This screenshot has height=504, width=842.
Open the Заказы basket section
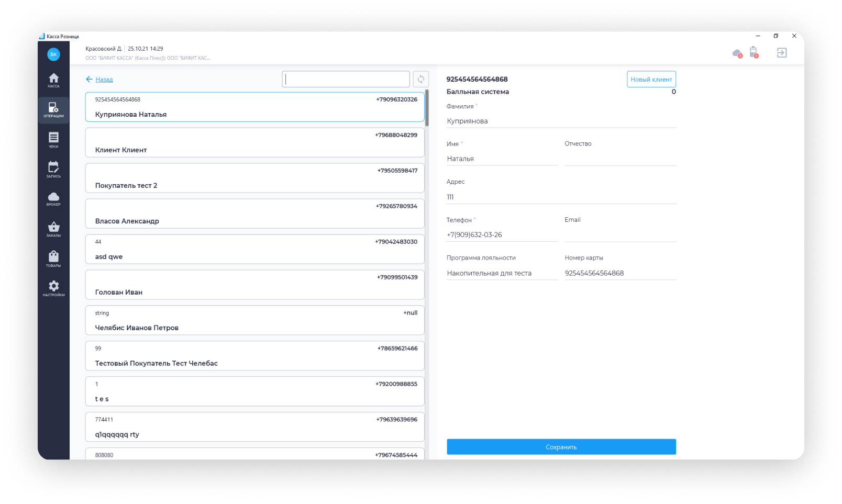tap(53, 229)
